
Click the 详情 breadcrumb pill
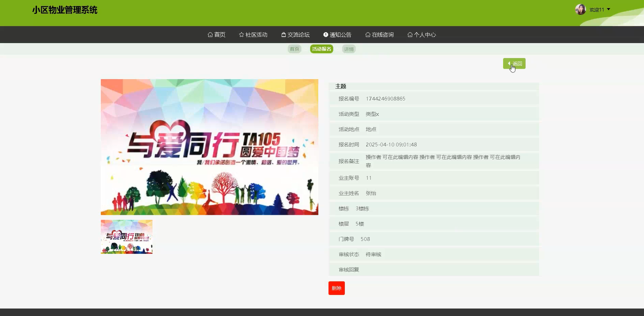coord(349,49)
